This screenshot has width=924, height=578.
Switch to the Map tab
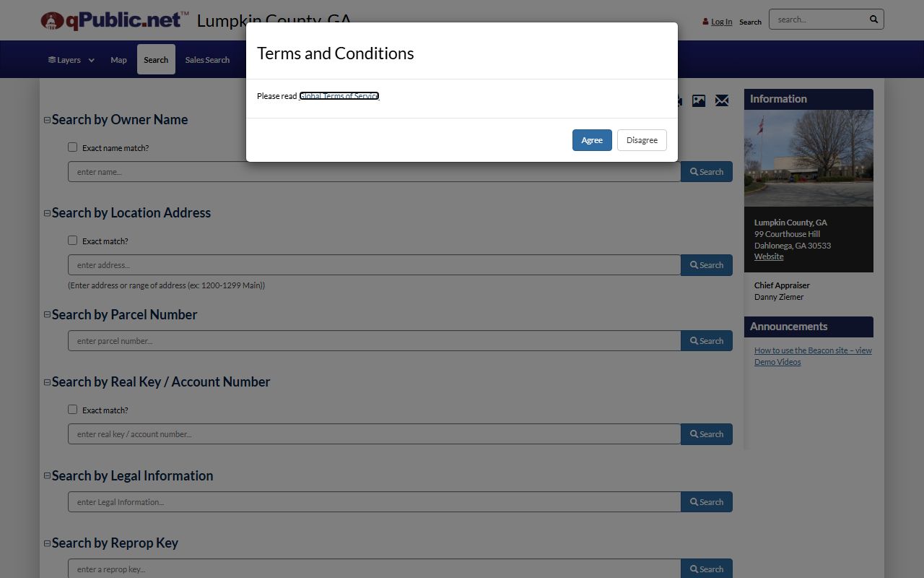(x=118, y=60)
